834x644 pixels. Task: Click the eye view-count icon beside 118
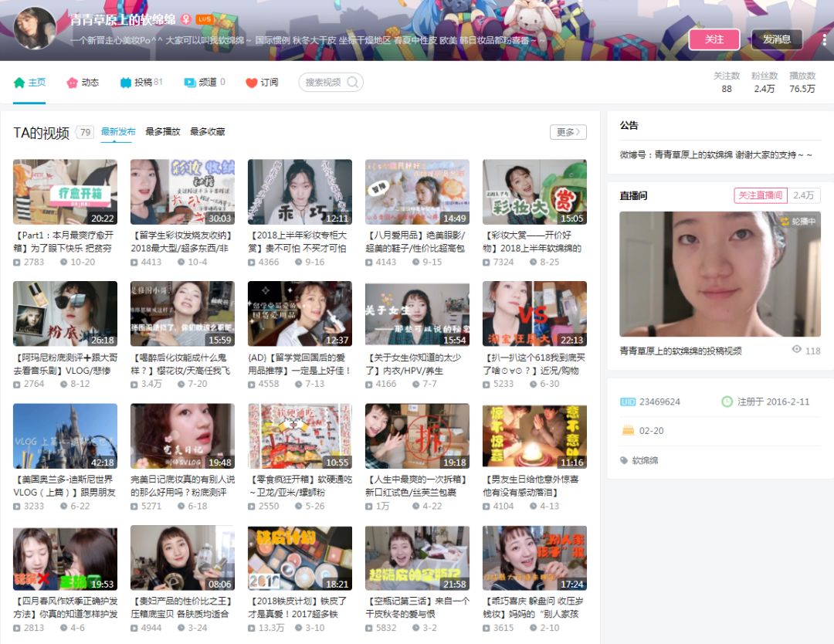point(798,349)
